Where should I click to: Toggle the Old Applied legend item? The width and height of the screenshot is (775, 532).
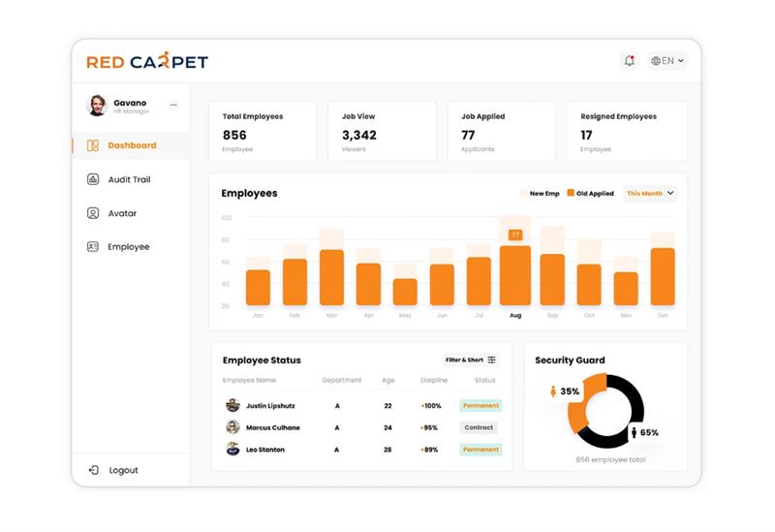[590, 194]
